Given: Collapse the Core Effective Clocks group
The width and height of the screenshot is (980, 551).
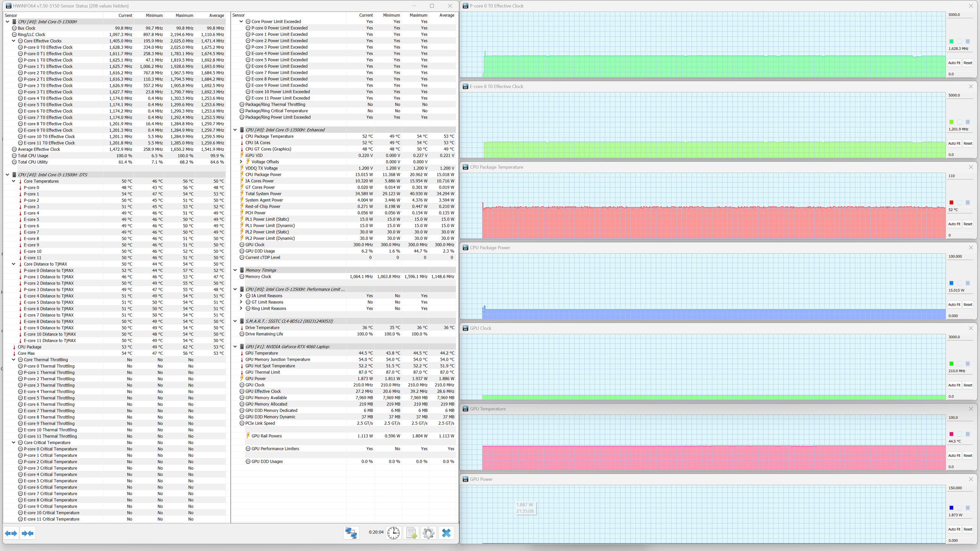Looking at the screenshot, I should (x=14, y=41).
